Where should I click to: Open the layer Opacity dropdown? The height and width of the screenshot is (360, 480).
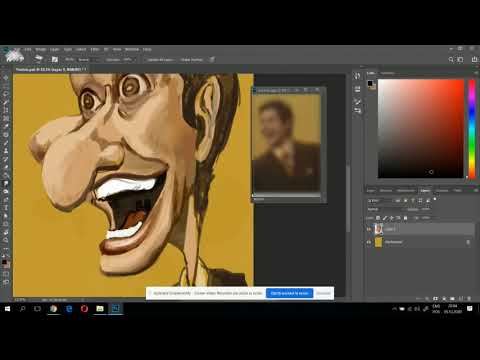coord(426,209)
